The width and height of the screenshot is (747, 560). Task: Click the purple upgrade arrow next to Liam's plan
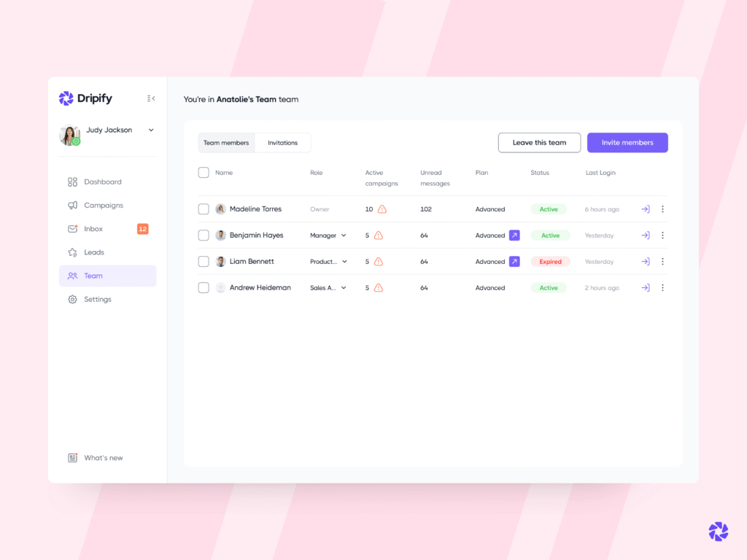(x=515, y=261)
